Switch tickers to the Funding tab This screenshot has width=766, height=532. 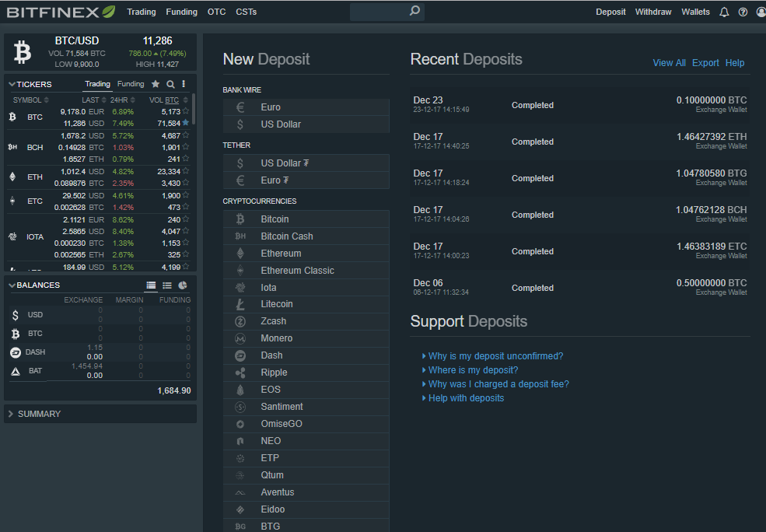(131, 84)
